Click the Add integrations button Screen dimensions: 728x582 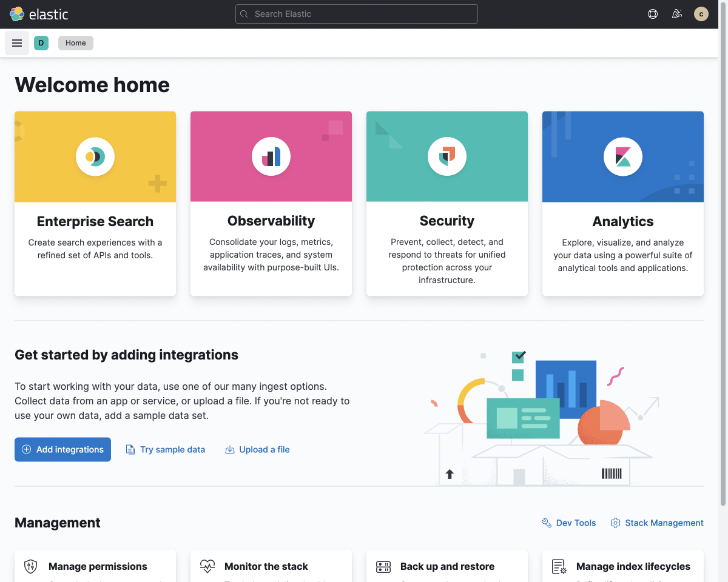pyautogui.click(x=62, y=449)
